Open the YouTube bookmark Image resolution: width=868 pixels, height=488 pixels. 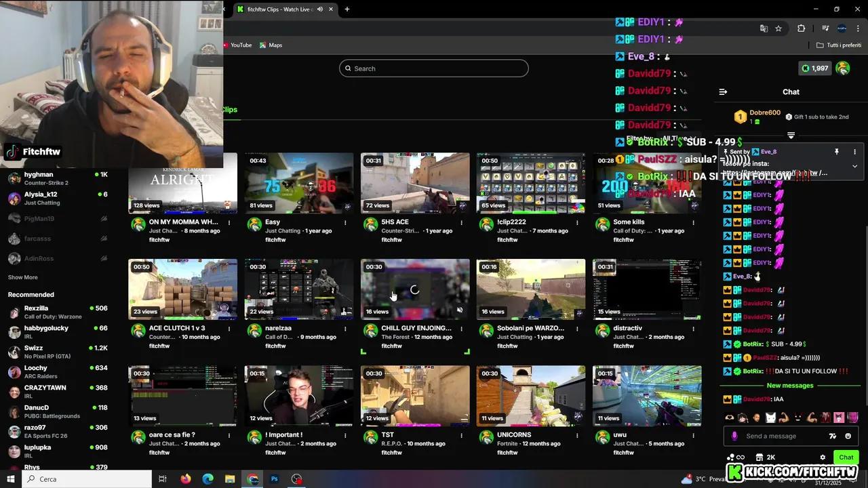tap(237, 45)
